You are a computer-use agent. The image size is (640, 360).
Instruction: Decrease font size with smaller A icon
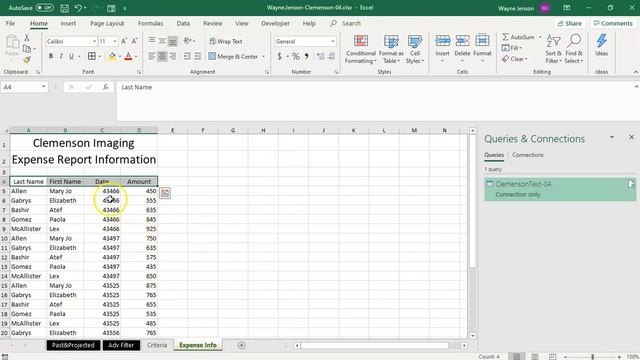(134, 41)
